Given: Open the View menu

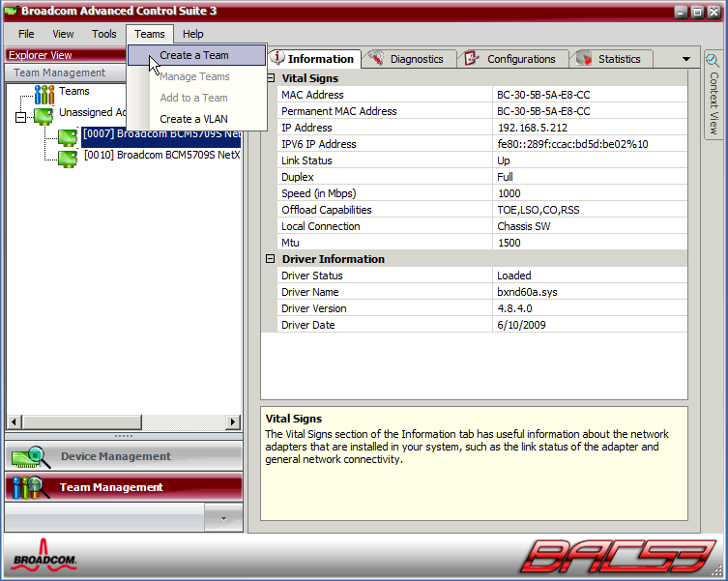Looking at the screenshot, I should tap(63, 34).
